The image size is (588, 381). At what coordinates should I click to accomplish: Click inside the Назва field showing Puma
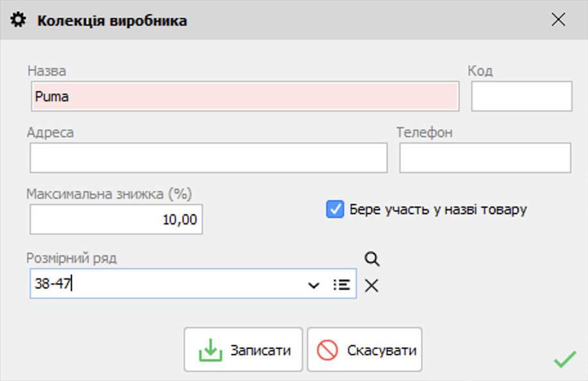tap(244, 96)
